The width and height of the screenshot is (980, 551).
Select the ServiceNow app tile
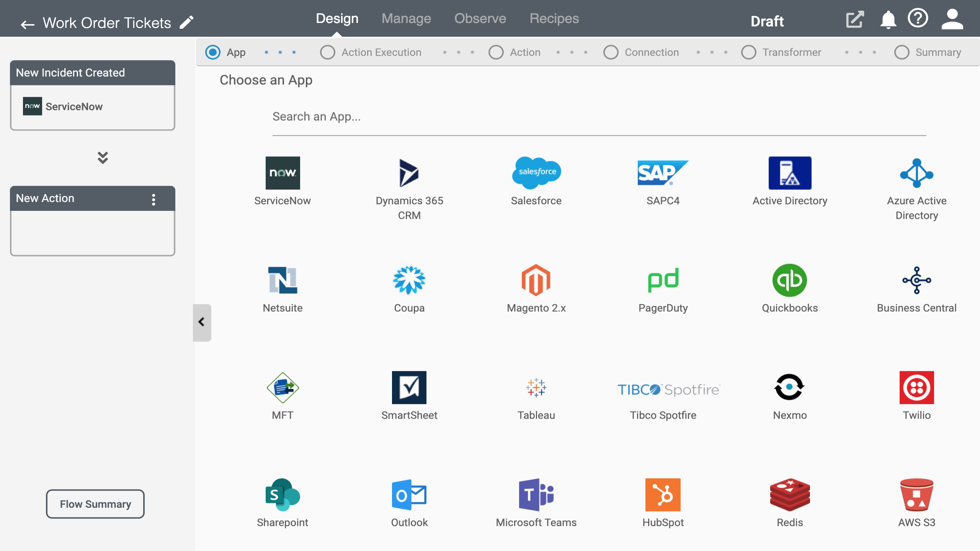tap(283, 182)
